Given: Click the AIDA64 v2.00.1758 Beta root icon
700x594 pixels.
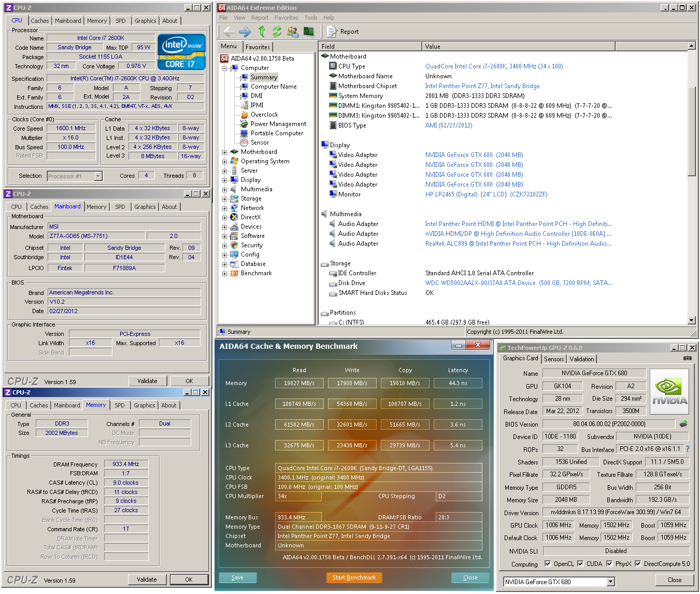Looking at the screenshot, I should coord(224,59).
